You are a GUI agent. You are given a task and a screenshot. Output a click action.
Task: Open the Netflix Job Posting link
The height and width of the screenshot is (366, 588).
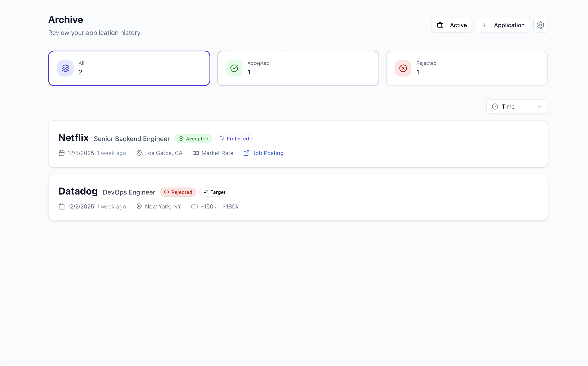click(268, 153)
